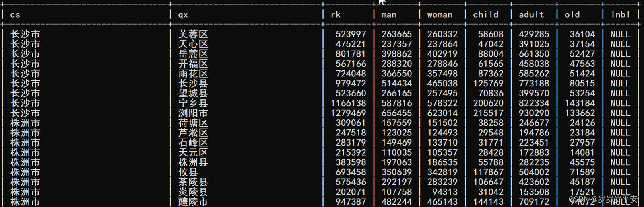Select the district name 雨花区
Screen dimensions: 644x207
click(193, 74)
